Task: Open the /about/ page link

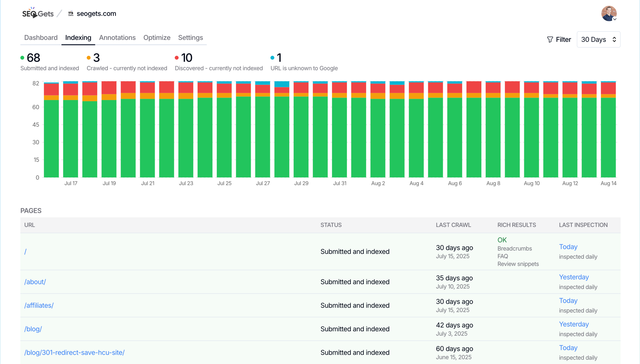Action: (35, 282)
